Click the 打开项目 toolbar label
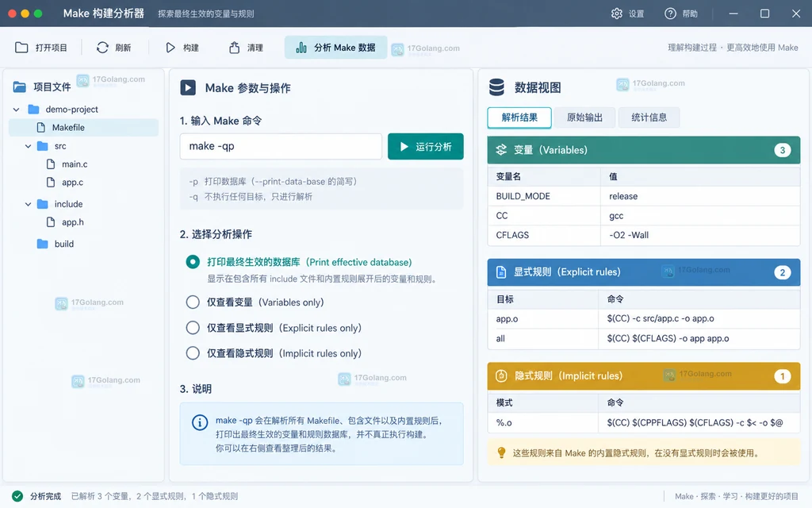This screenshot has height=508, width=812. pos(52,48)
